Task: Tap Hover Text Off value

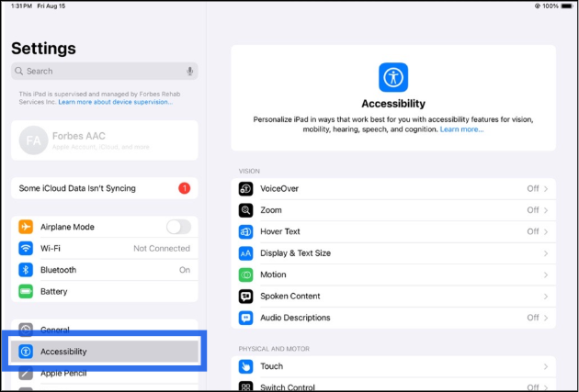Action: tap(533, 231)
